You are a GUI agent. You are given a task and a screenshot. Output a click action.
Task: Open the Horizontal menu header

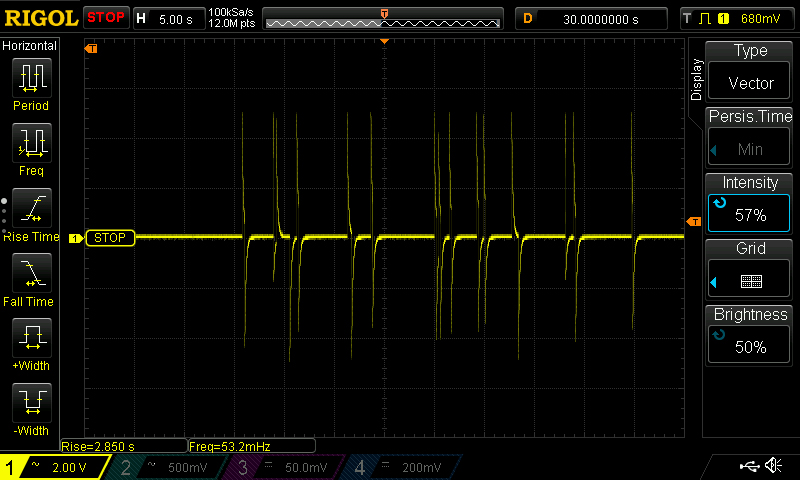click(x=30, y=46)
